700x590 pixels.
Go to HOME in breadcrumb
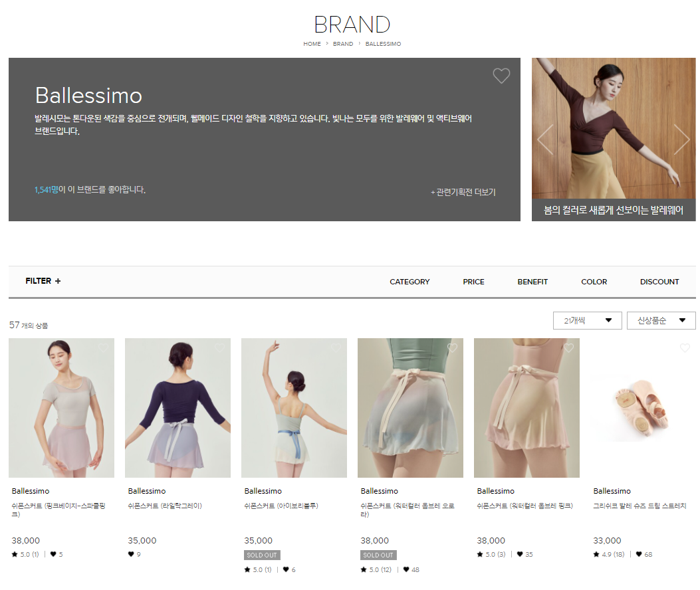click(x=312, y=44)
